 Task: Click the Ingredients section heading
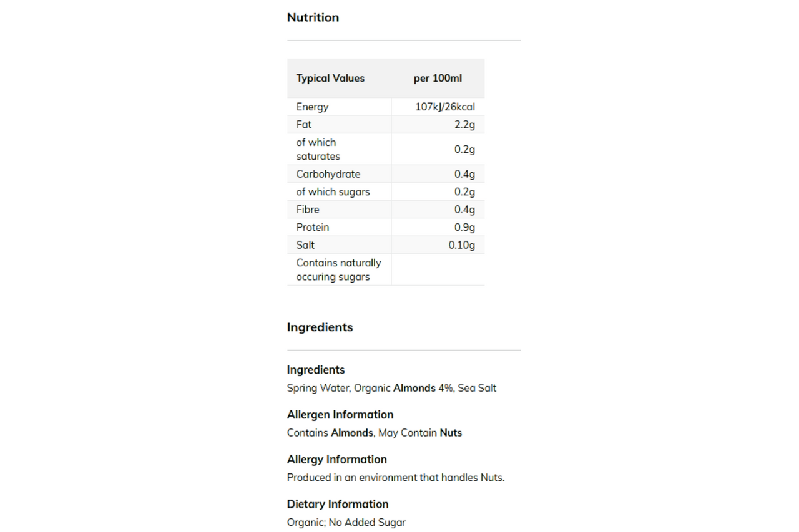click(x=320, y=327)
